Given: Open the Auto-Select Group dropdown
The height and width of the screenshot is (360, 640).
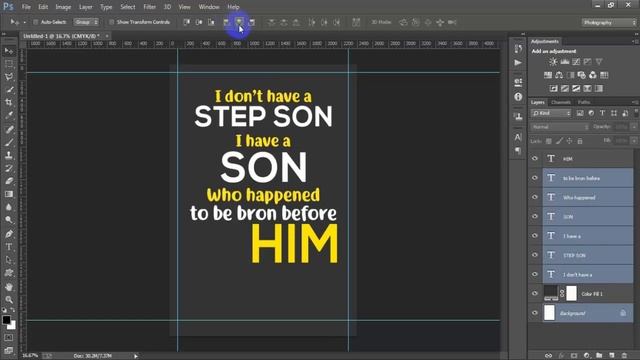Looking at the screenshot, I should point(86,22).
